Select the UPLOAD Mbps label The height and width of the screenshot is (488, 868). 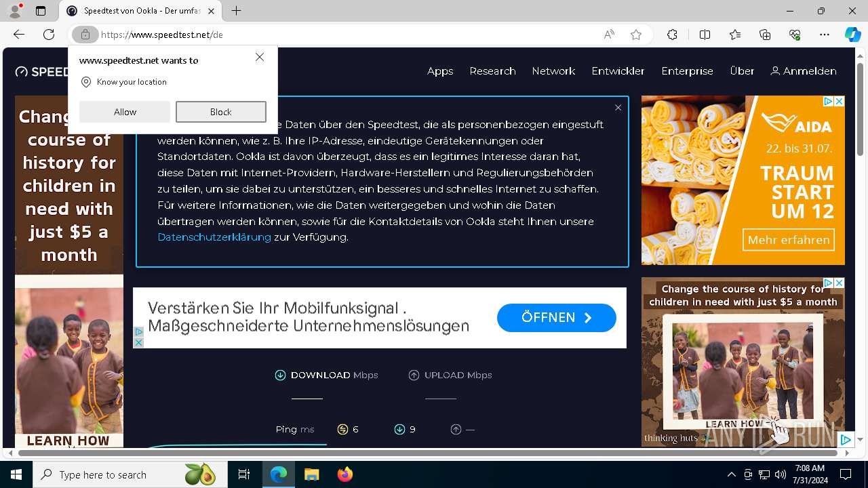tap(450, 375)
